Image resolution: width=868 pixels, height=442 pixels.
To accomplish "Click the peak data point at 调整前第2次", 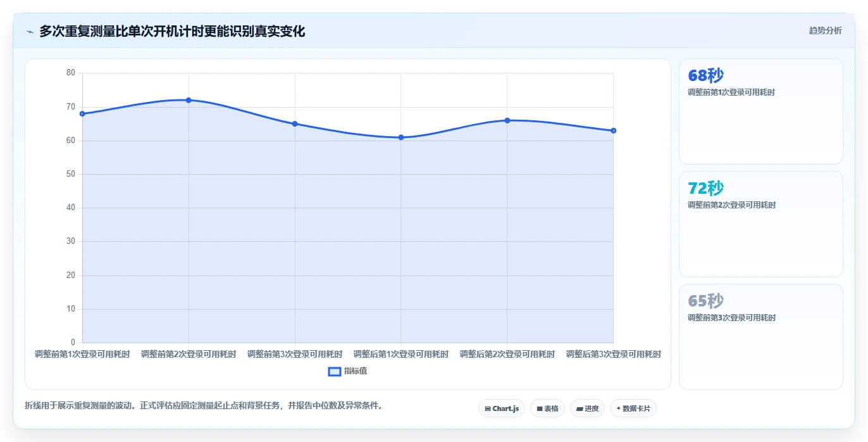I will [x=189, y=100].
